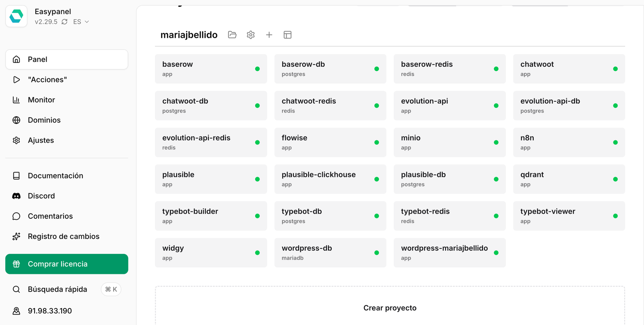Click the Panel home icon
644x325 pixels.
pos(17,60)
